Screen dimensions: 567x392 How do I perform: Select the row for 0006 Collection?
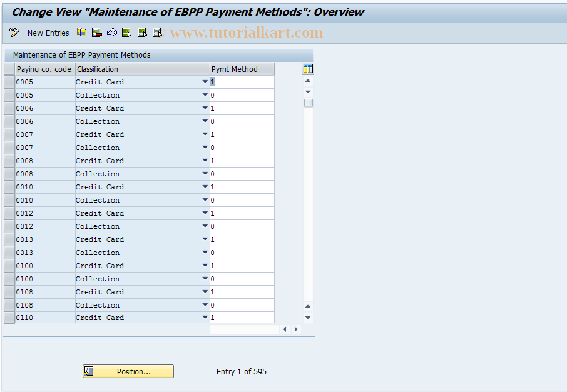pos(9,121)
